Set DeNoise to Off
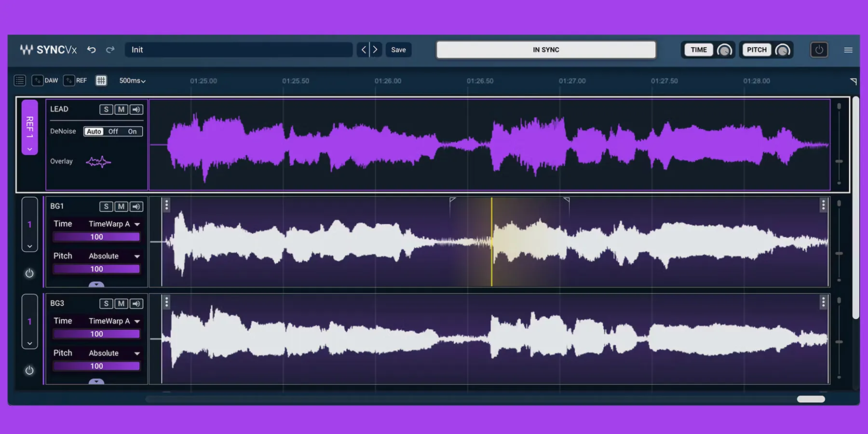 [x=113, y=131]
